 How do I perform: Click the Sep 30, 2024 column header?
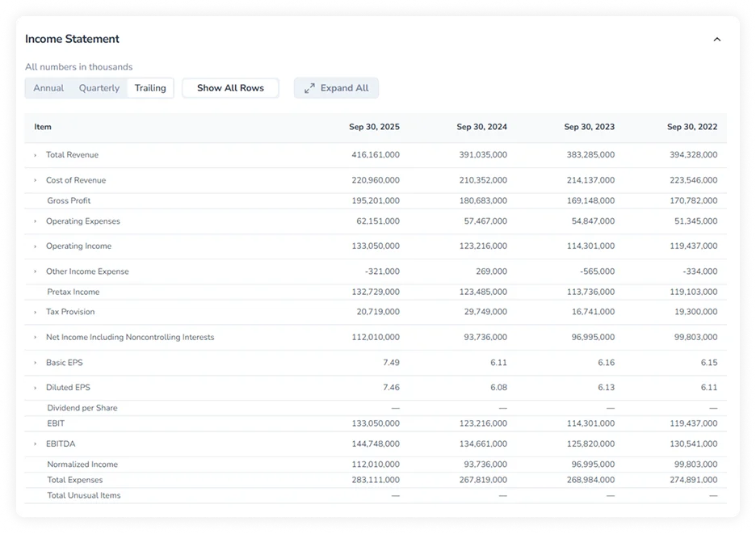point(481,127)
